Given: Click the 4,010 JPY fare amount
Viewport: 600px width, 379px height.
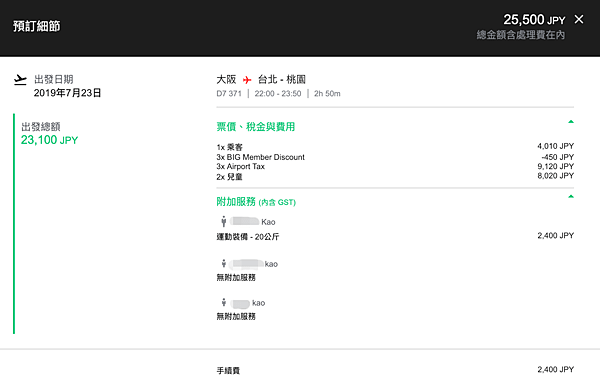Looking at the screenshot, I should [x=555, y=146].
